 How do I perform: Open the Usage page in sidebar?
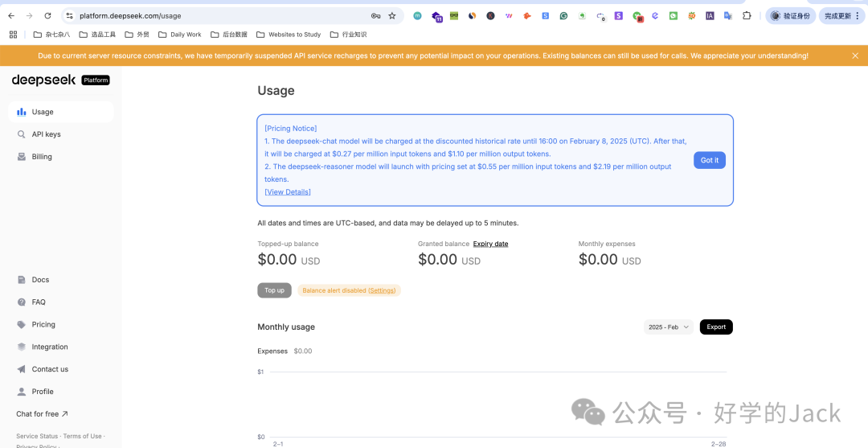[61, 112]
